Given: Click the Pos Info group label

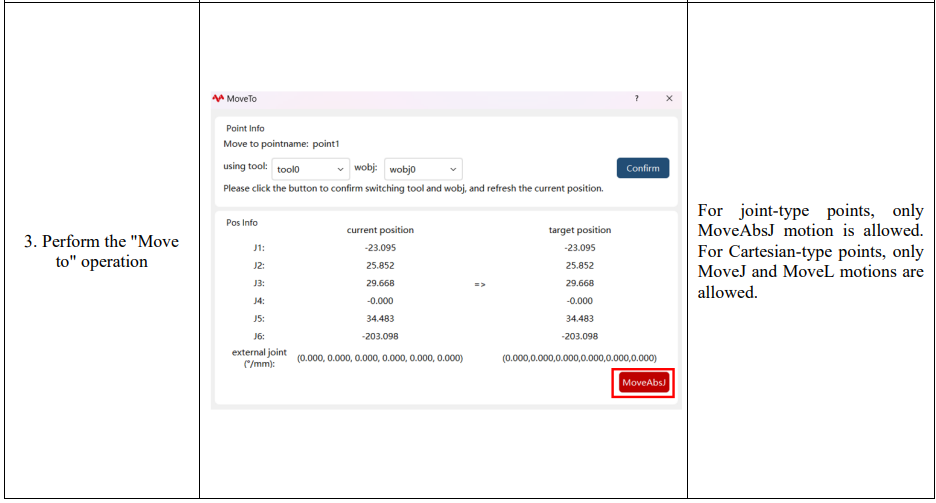Looking at the screenshot, I should tap(242, 223).
